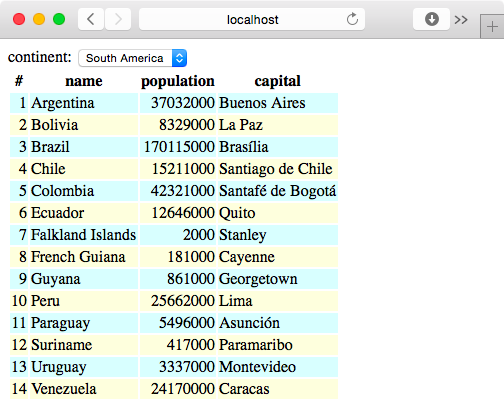Image resolution: width=504 pixels, height=412 pixels.
Task: Click row number 14 cell
Action: point(19,389)
